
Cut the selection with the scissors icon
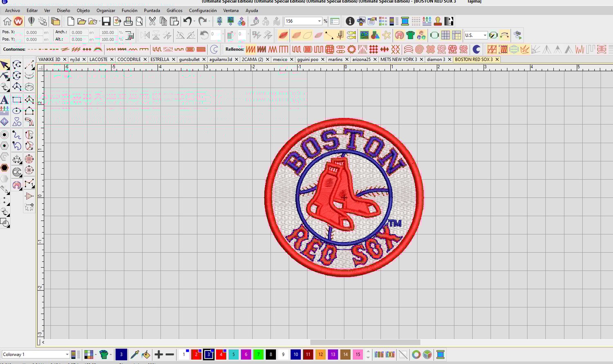tap(152, 21)
